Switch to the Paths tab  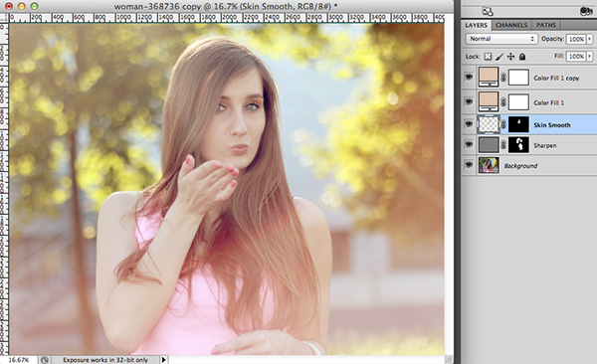[546, 25]
